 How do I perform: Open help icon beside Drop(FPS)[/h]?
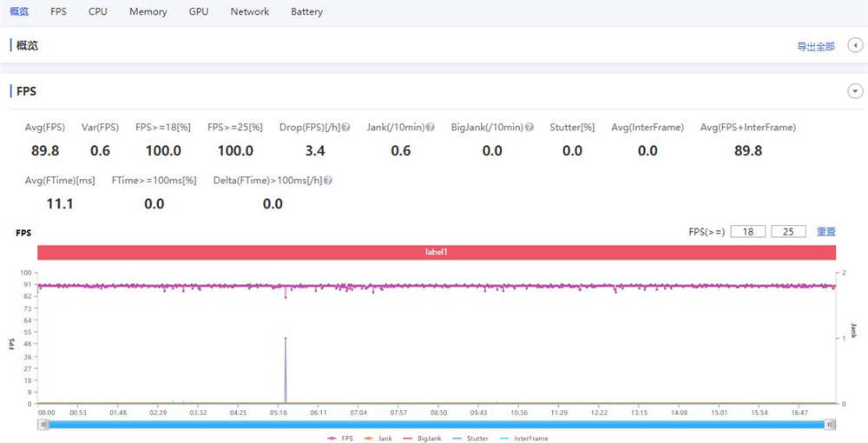point(346,128)
